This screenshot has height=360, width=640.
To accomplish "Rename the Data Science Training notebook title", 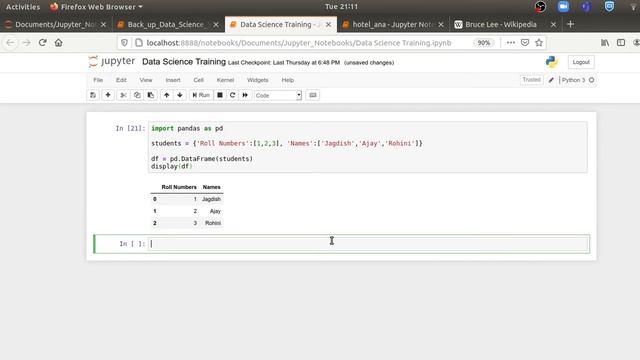I will pyautogui.click(x=184, y=62).
